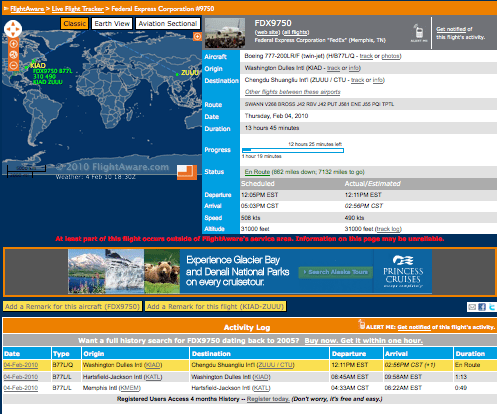The height and width of the screenshot is (414, 497).
Task: Click the ZUUU airport label on map
Action: (190, 73)
